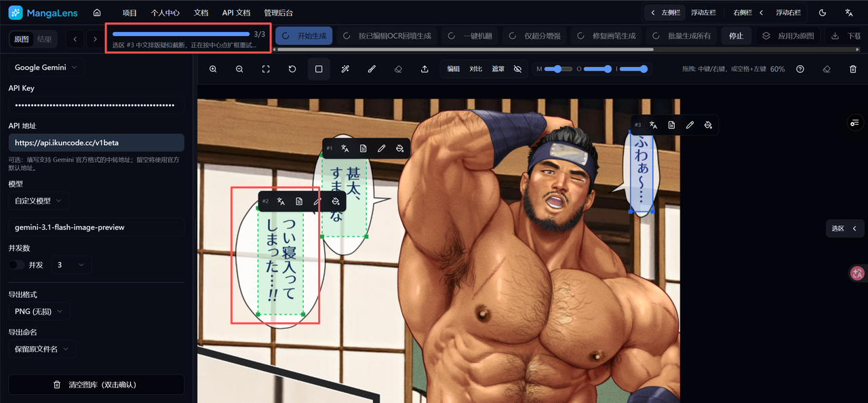Switch to the 编辑 mode tab

453,69
